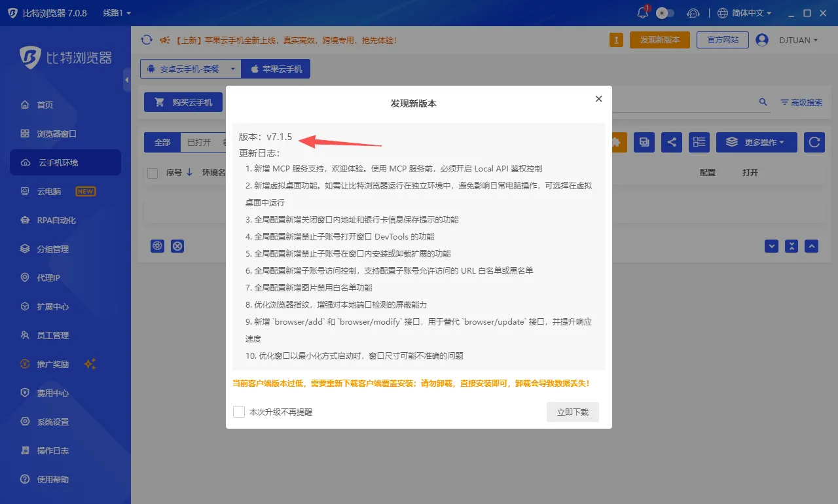This screenshot has width=838, height=504.
Task: Click the 更新日志 heading text
Action: [x=259, y=153]
